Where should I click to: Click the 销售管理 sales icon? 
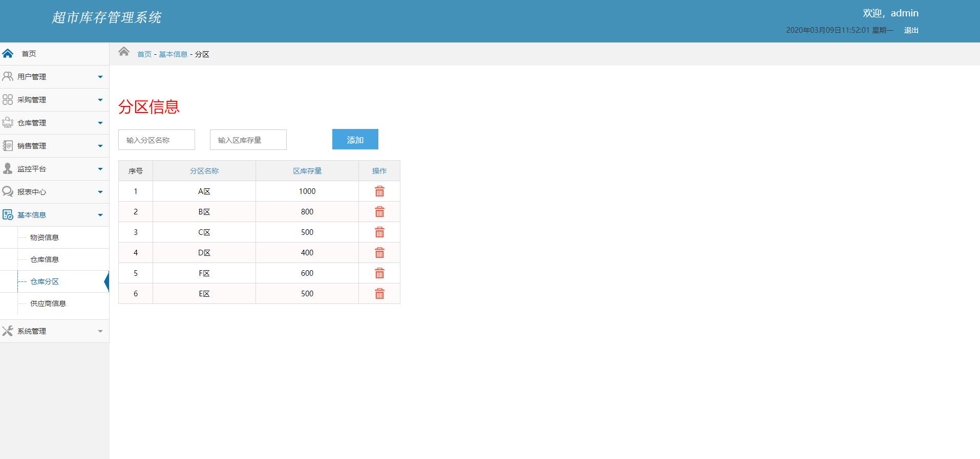[x=8, y=146]
